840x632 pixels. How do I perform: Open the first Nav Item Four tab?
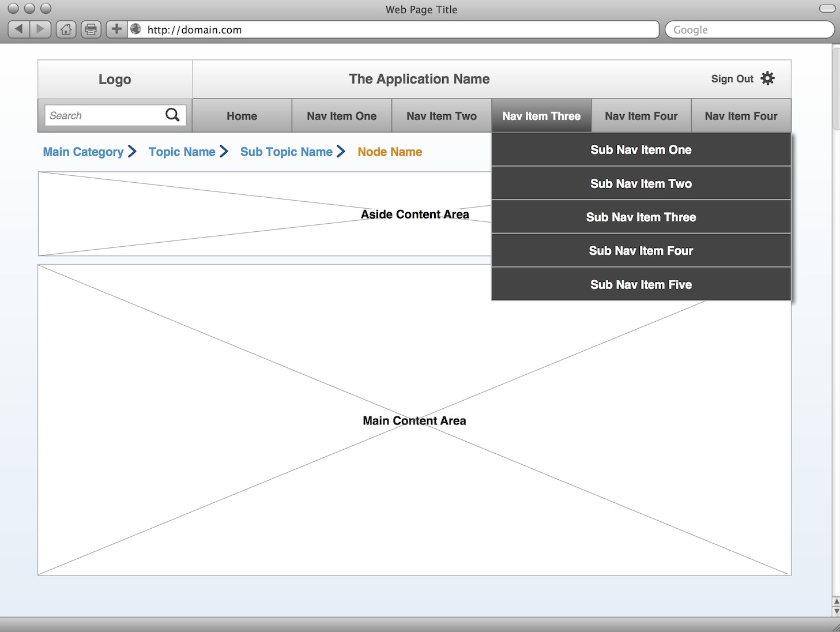pos(641,116)
